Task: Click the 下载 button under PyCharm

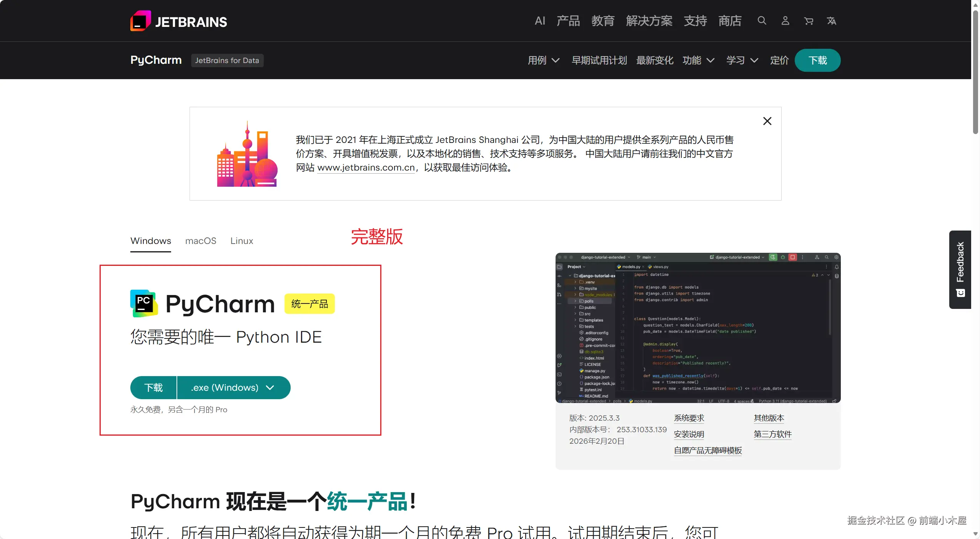Action: pos(153,388)
